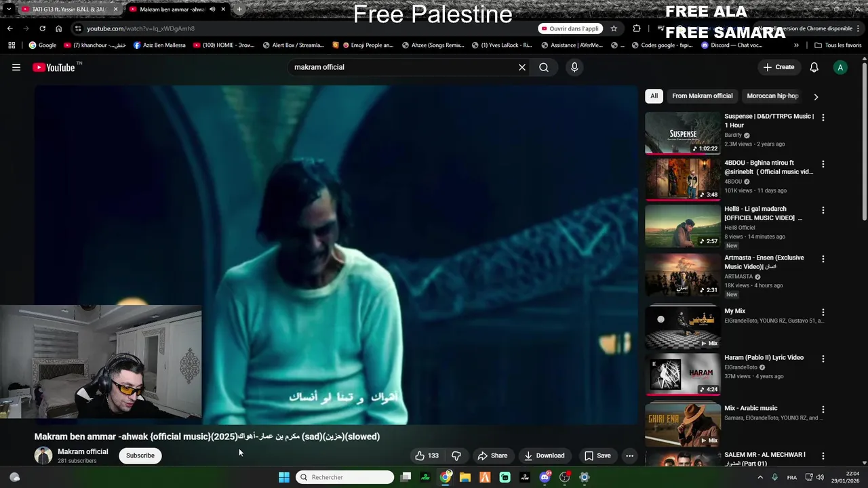
Task: Open options for the Mix - Arabic music
Action: [x=823, y=409]
